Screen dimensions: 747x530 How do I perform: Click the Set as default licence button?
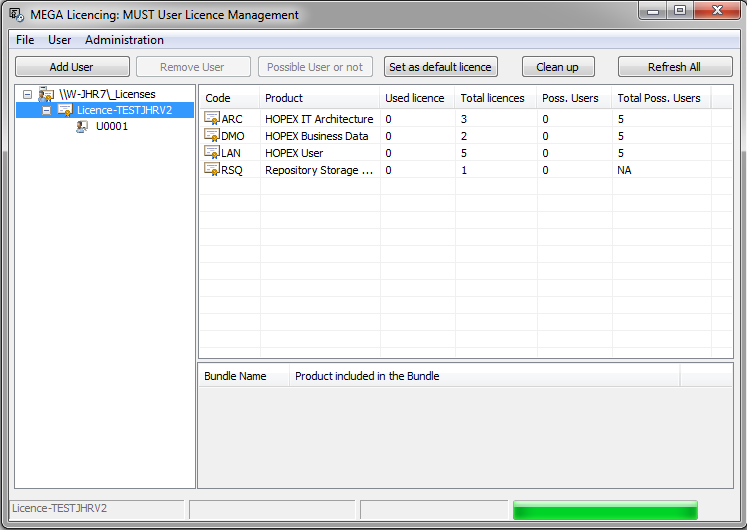(x=440, y=67)
